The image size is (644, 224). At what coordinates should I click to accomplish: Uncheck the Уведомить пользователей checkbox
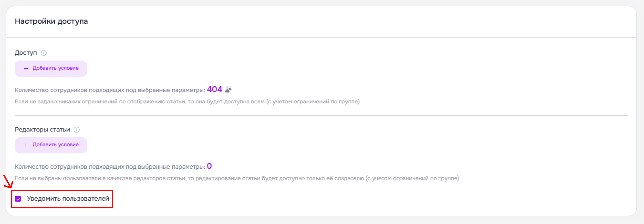point(18,199)
